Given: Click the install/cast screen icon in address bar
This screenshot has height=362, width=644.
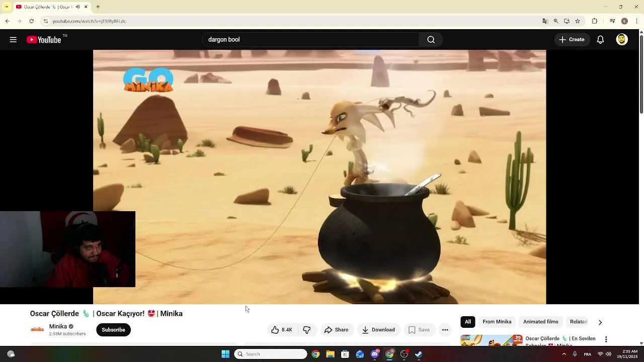Looking at the screenshot, I should coord(567,21).
